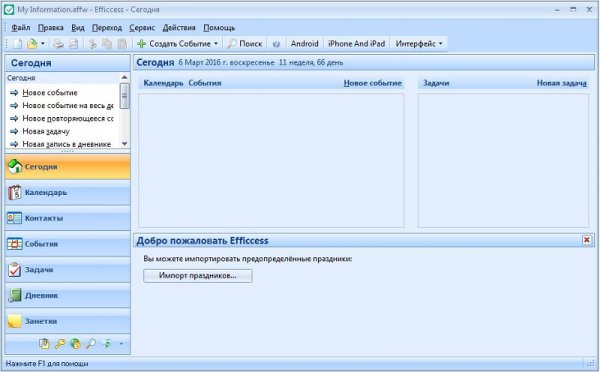Viewport: 600px width, 372px height.
Task: Click the sidebar 'Новое повторяющееся' entry
Action: pos(67,119)
